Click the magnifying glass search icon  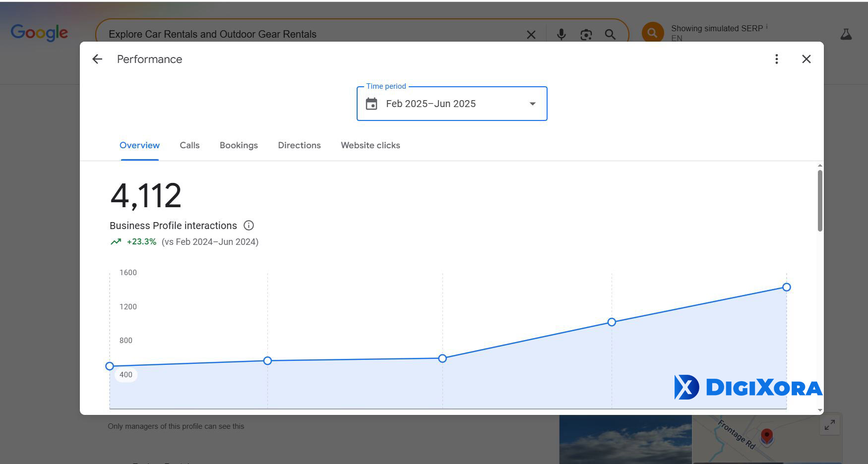tap(610, 34)
